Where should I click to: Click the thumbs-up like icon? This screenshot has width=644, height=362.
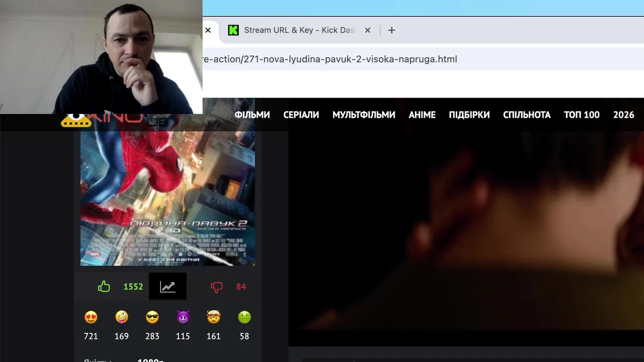tap(104, 287)
